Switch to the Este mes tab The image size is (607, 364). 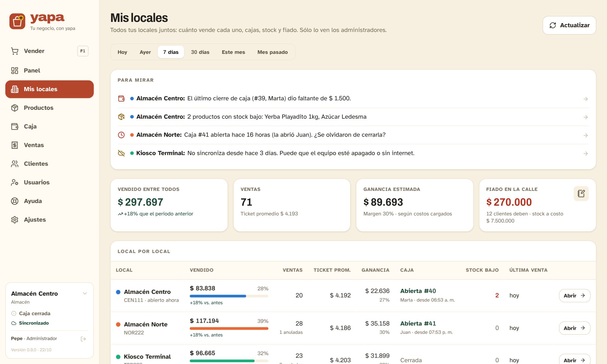(233, 52)
